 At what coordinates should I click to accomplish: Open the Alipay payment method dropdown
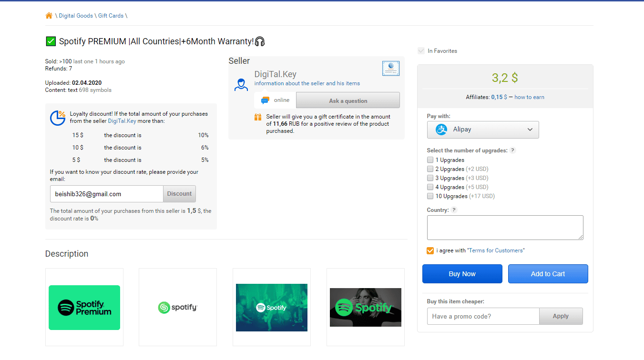pos(483,130)
